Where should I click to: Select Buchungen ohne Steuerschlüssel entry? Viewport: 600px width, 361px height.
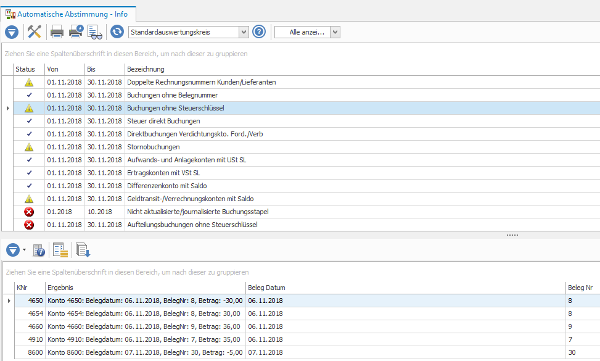pos(176,108)
